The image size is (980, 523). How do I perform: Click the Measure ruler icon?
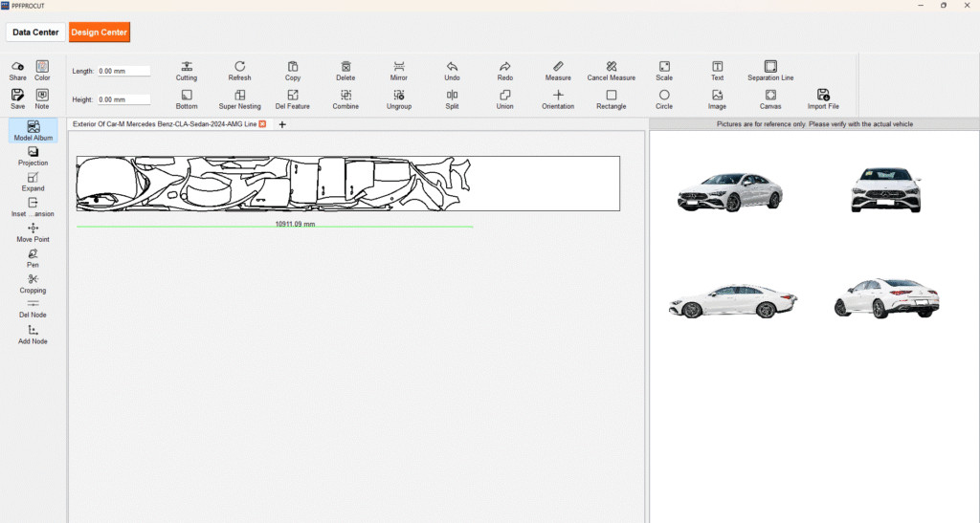(558, 66)
